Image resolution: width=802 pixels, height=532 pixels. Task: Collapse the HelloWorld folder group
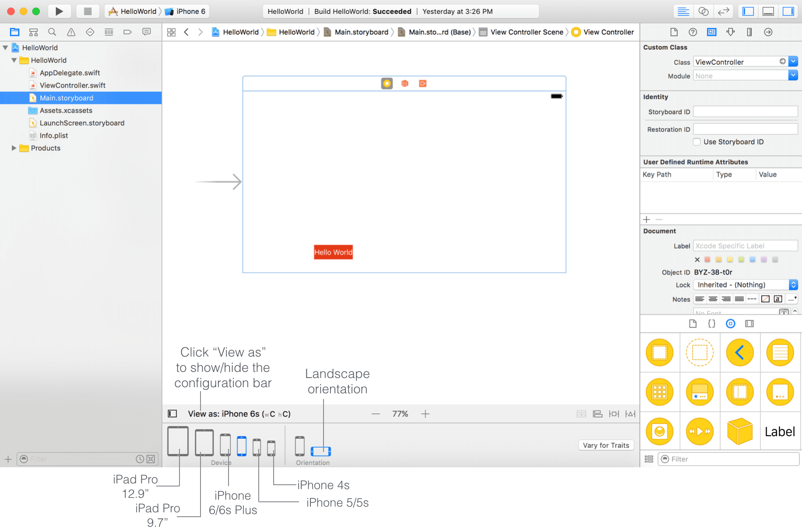[14, 60]
